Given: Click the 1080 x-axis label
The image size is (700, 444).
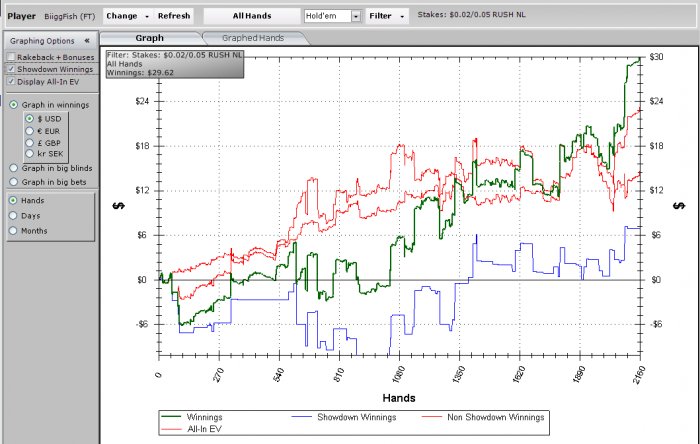Looking at the screenshot, I should (x=399, y=374).
